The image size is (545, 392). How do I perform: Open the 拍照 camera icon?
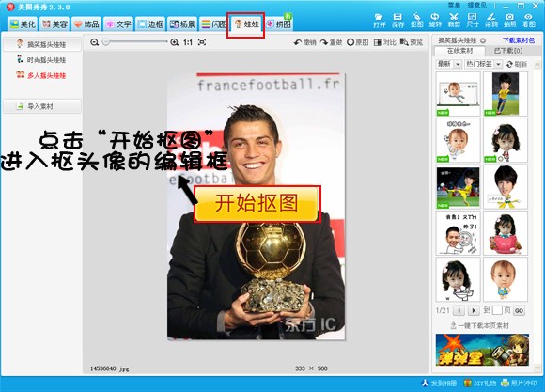tap(509, 20)
